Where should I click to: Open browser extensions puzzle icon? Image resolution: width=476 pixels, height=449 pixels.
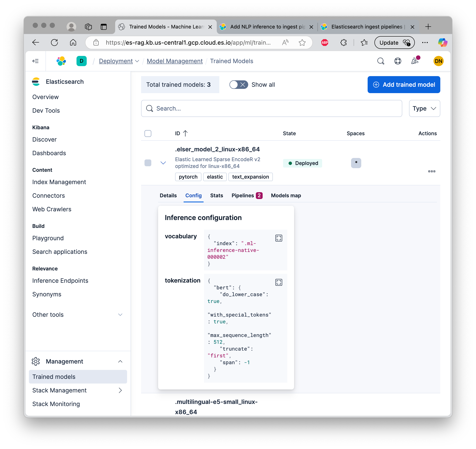tap(343, 43)
